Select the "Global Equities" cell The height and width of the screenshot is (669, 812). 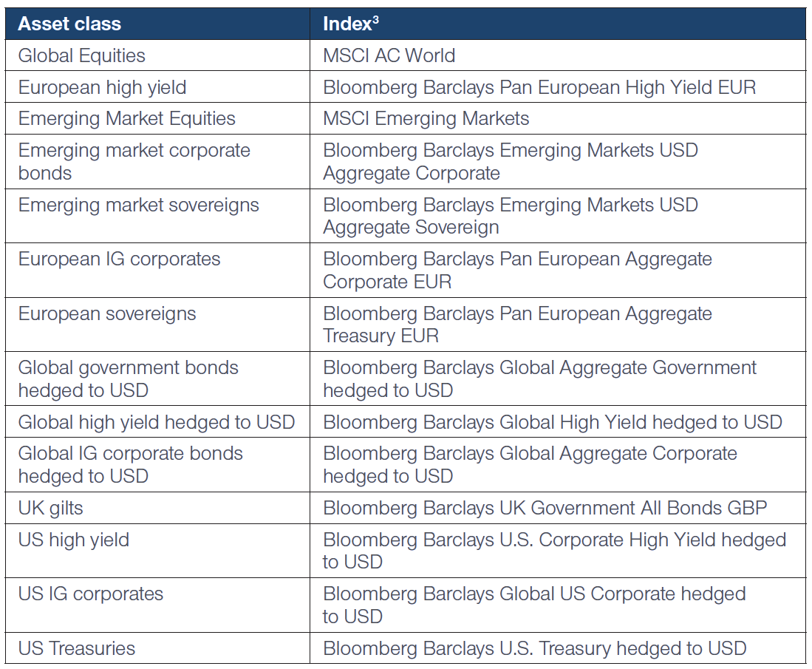82,55
